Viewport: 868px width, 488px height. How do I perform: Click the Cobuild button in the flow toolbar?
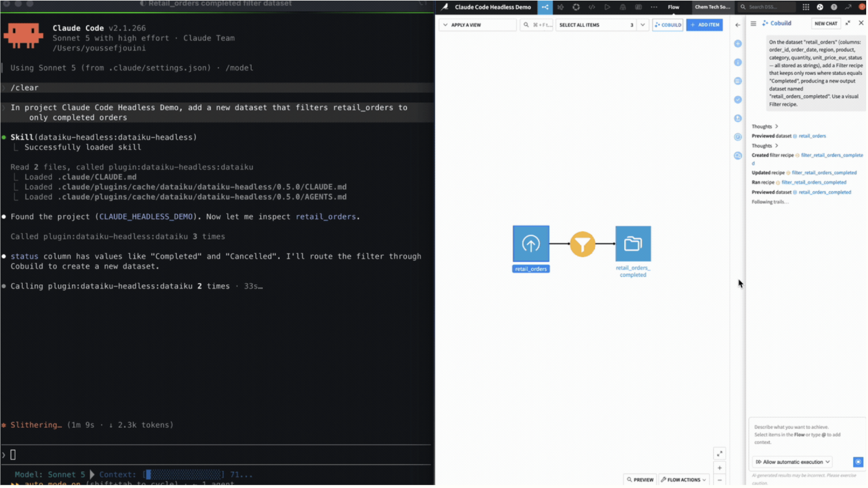pos(667,25)
